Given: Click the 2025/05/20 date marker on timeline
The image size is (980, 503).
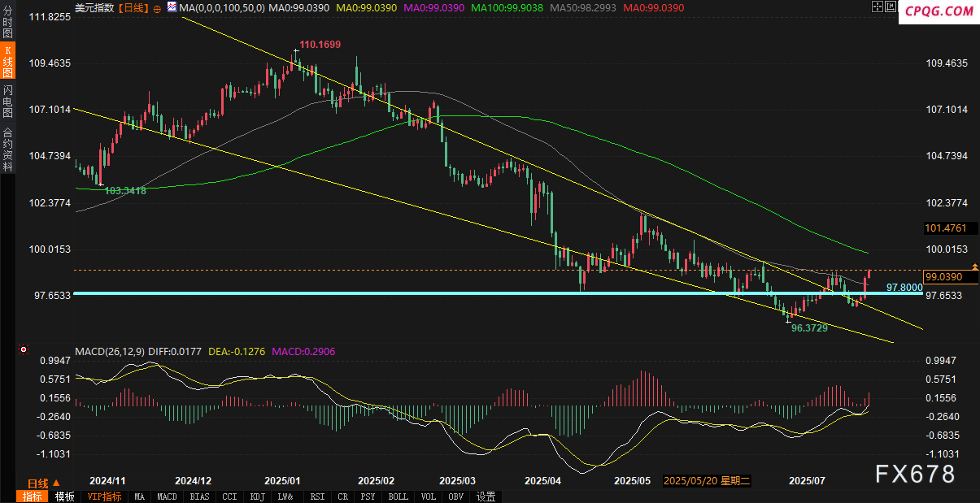Looking at the screenshot, I should pos(708,481).
